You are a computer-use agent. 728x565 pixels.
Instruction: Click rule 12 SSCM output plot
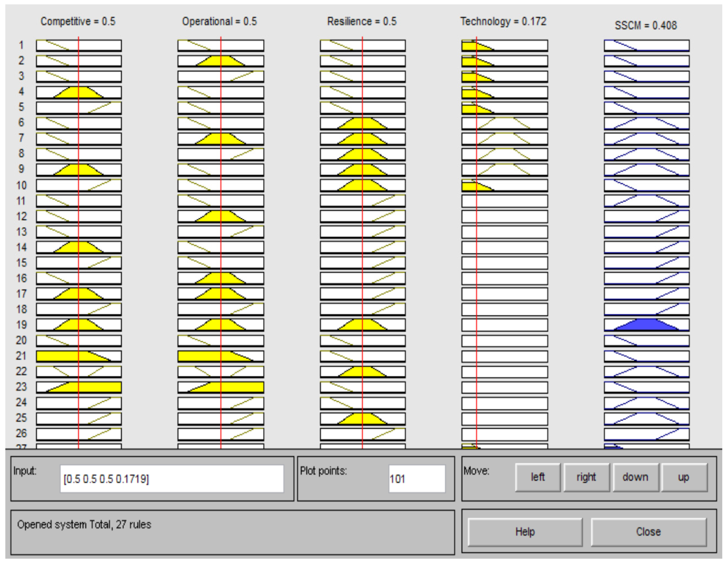coord(646,216)
